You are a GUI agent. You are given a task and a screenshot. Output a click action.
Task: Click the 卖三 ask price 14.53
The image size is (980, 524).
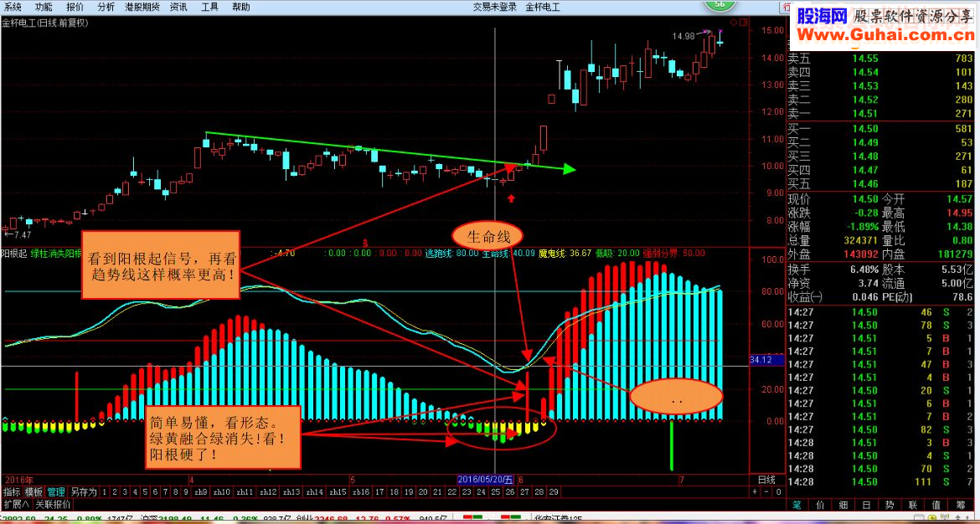pos(864,86)
